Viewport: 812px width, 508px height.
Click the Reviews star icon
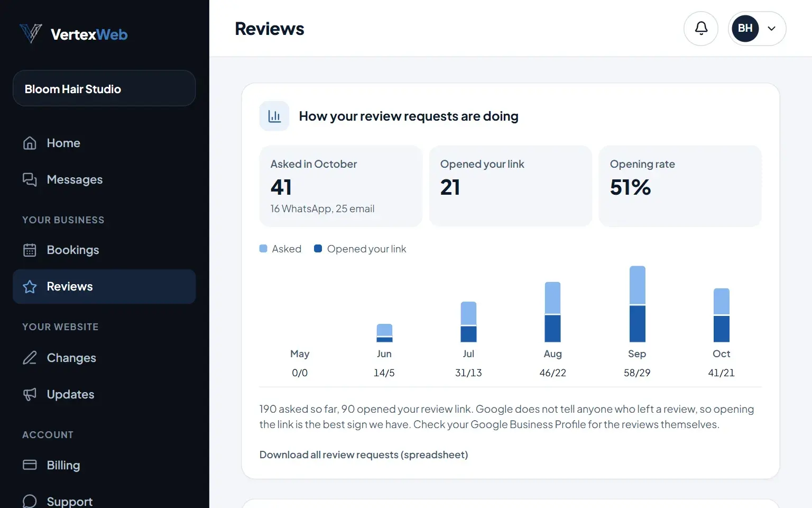click(x=30, y=286)
